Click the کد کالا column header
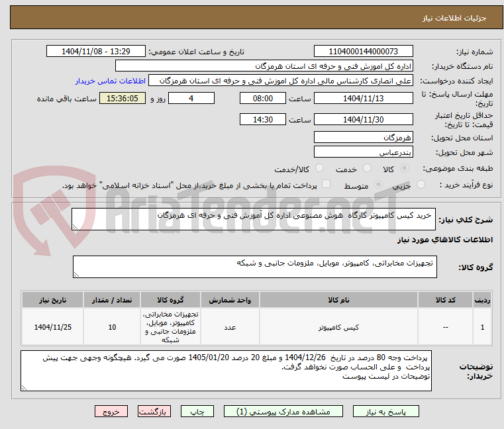 445,300
